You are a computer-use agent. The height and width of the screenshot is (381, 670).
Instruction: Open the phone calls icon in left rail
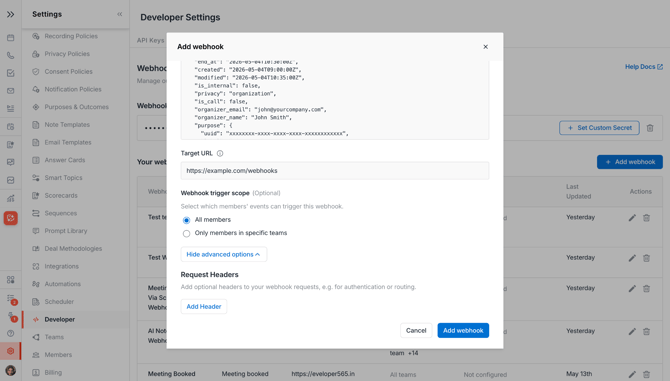(11, 56)
